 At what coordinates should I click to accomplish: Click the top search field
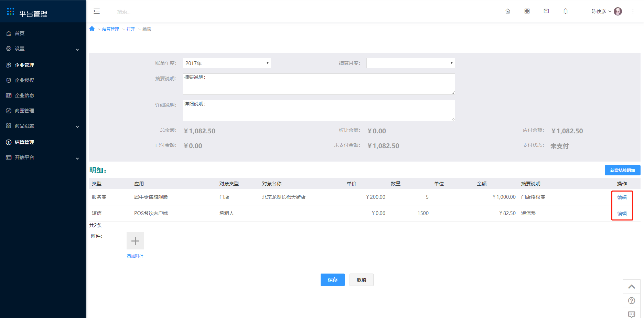click(x=124, y=12)
